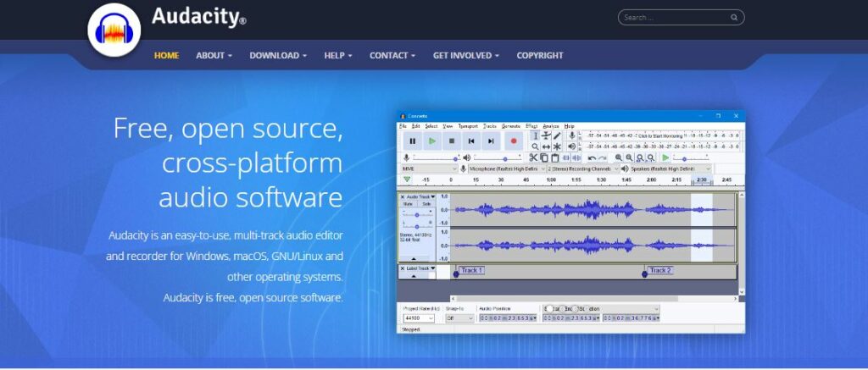Click the Audacity headphones logo

114,30
